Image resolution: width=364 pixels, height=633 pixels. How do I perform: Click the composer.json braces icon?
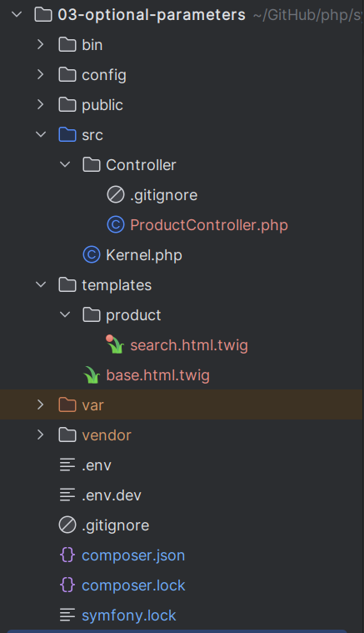coord(67,555)
